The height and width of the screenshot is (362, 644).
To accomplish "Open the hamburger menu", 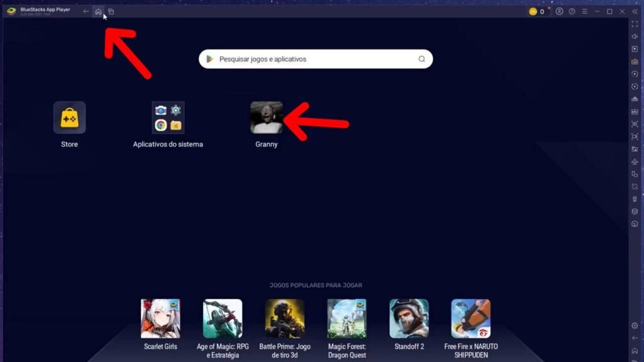I will [584, 11].
